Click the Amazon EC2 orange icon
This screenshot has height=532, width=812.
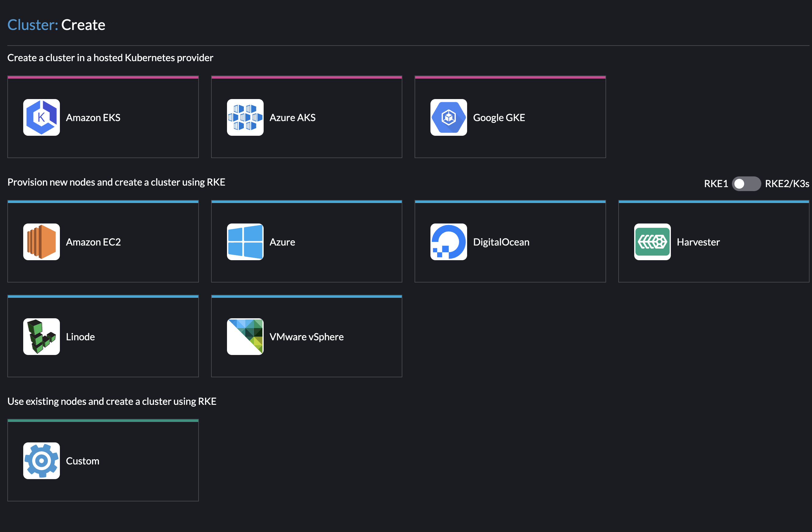click(x=41, y=242)
